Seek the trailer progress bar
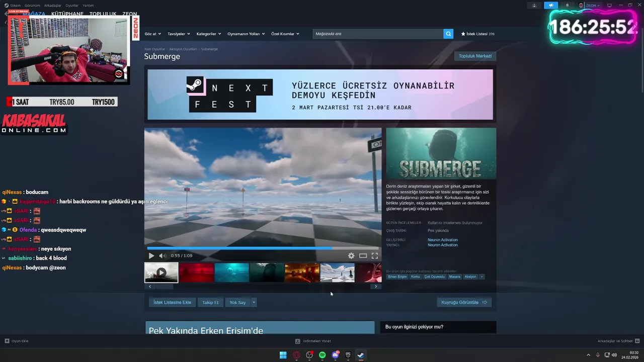 (x=263, y=248)
